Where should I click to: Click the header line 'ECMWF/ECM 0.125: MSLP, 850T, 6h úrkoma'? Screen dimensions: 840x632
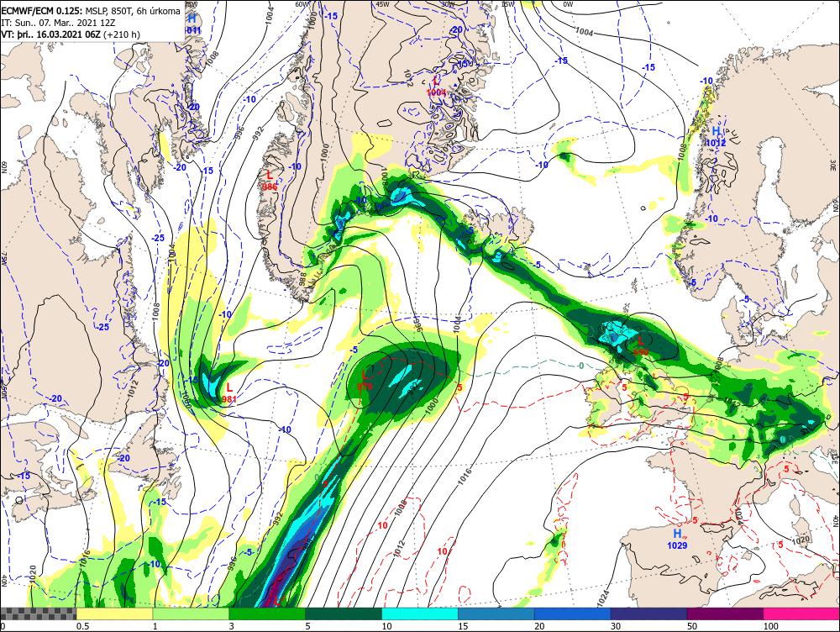tap(91, 9)
